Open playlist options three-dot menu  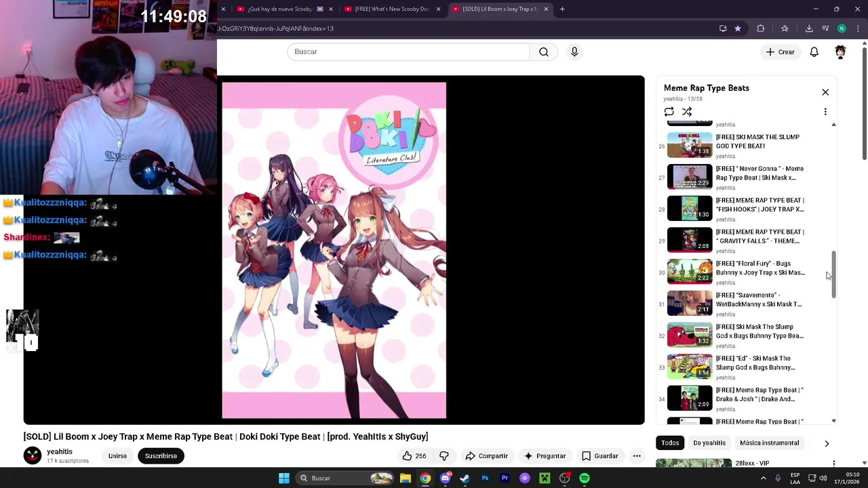coord(825,112)
